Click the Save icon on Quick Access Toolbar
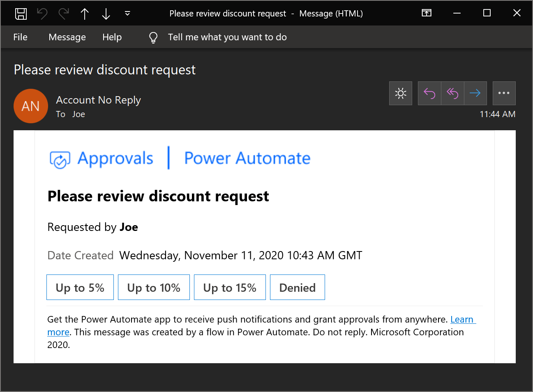The width and height of the screenshot is (533, 392). [x=21, y=13]
